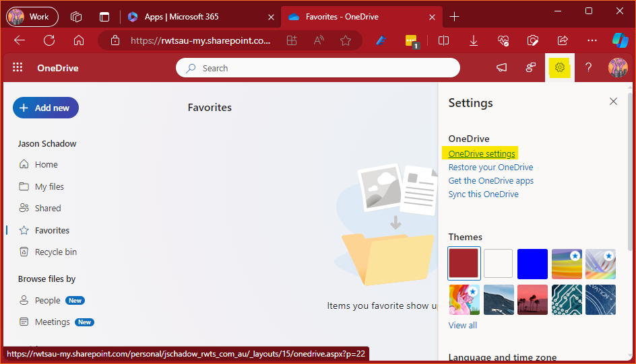Click Restore your OneDrive link

click(490, 168)
